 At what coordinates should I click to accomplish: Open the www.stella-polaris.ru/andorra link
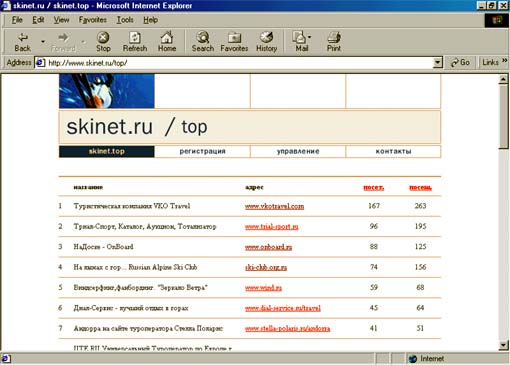tap(287, 329)
